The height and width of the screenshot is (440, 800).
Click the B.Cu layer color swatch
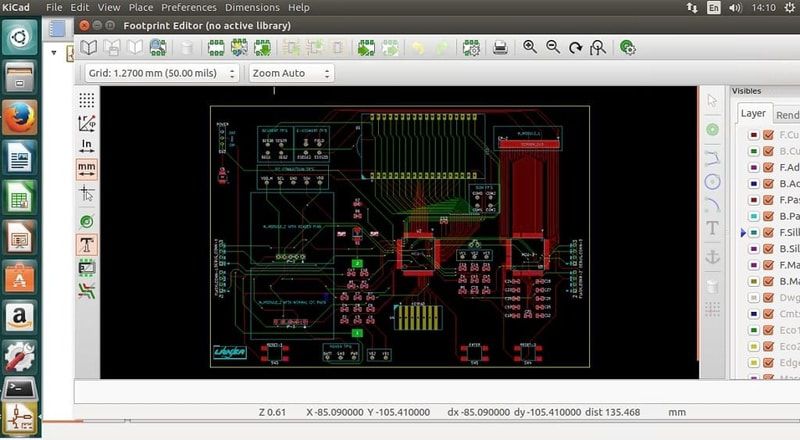tap(754, 151)
